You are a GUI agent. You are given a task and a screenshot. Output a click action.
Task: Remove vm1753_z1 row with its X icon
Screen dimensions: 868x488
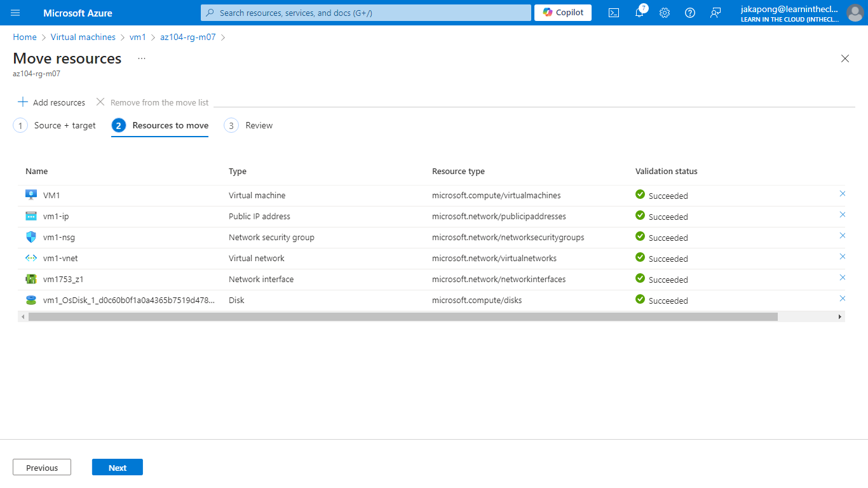coord(843,278)
